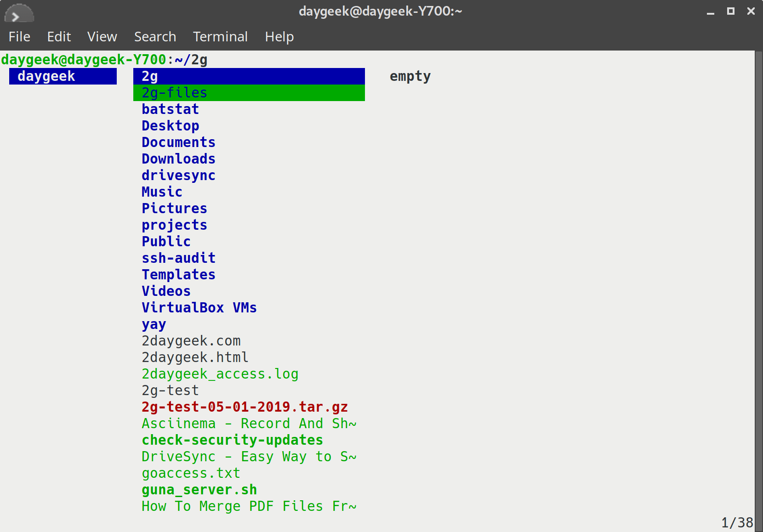This screenshot has height=532, width=763.
Task: Select the daygeek home directory entry
Action: 46,76
